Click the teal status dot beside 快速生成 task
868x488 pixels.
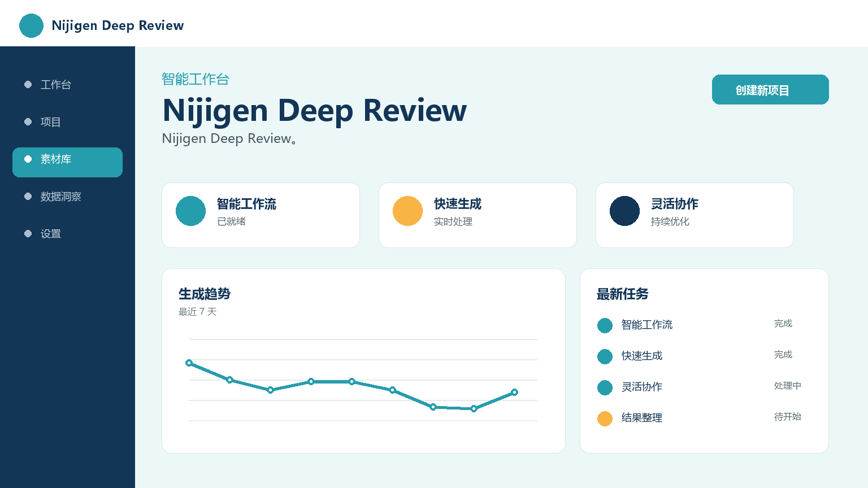[605, 356]
